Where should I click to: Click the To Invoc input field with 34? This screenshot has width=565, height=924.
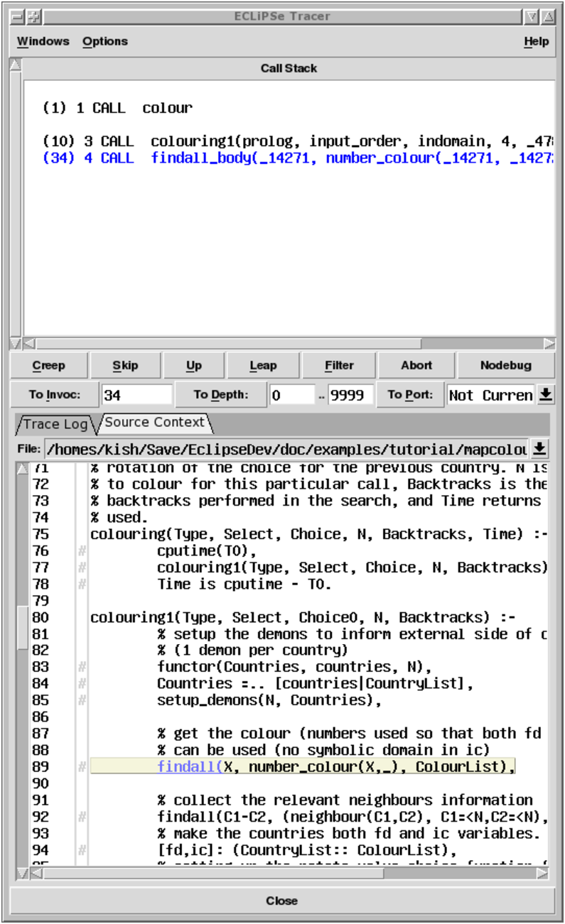[136, 395]
